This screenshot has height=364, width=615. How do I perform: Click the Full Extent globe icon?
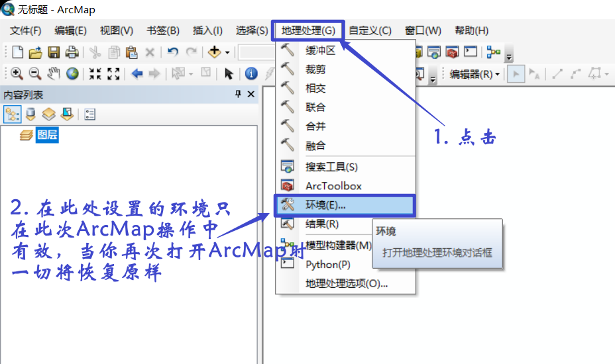[72, 73]
